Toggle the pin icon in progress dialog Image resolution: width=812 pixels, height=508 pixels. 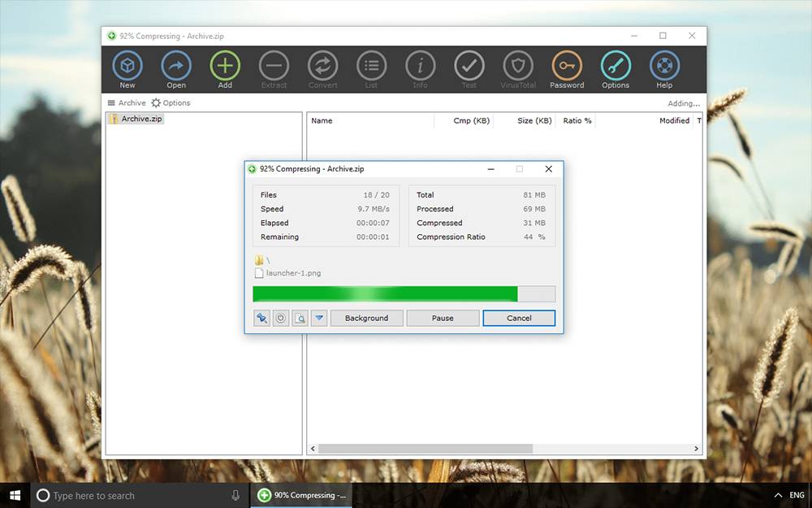[x=261, y=319]
